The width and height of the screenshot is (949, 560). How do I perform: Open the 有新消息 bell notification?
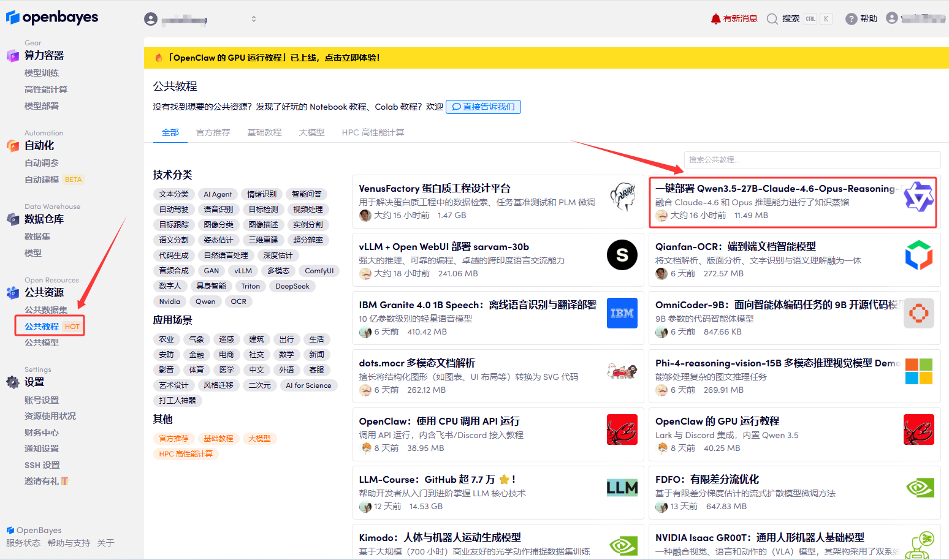click(715, 19)
